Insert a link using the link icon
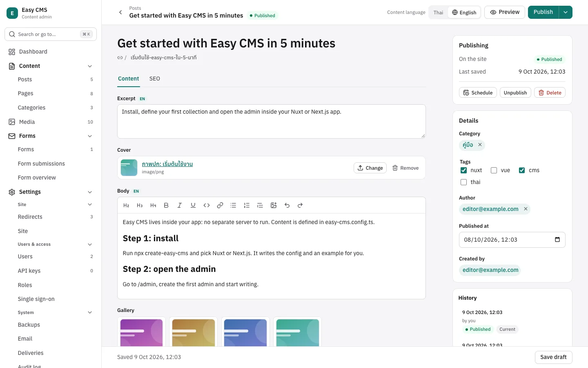This screenshot has width=588, height=368. click(220, 205)
